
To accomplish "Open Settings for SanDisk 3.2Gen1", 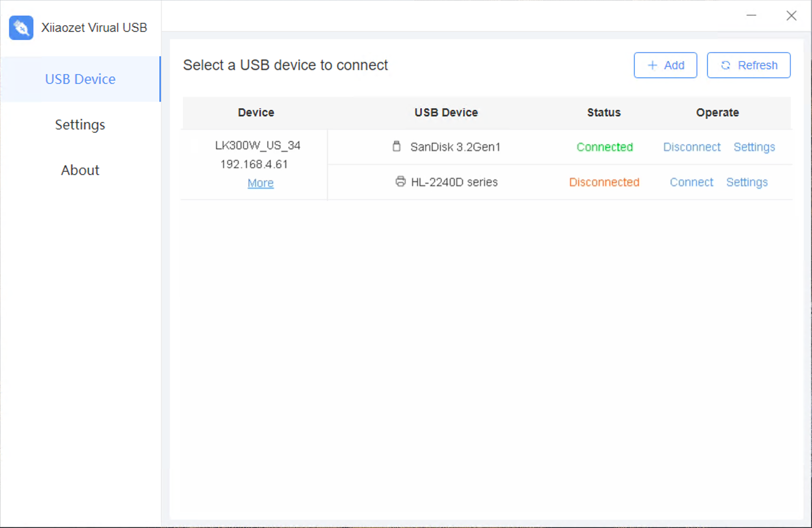I will 754,147.
